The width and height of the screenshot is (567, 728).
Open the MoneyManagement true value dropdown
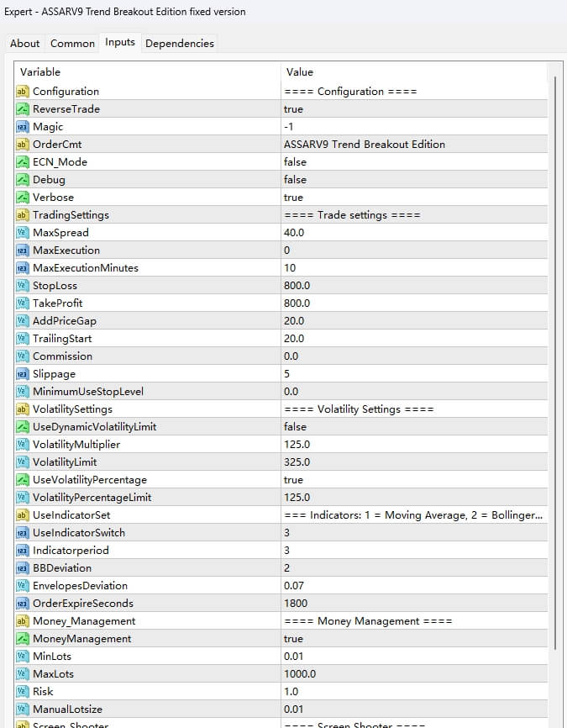[x=413, y=639]
